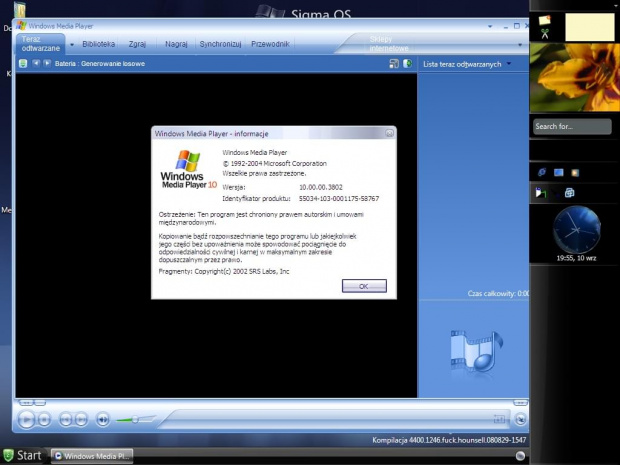620x465 pixels.
Task: Click the flower slideshow picture gadget
Action: (575, 78)
